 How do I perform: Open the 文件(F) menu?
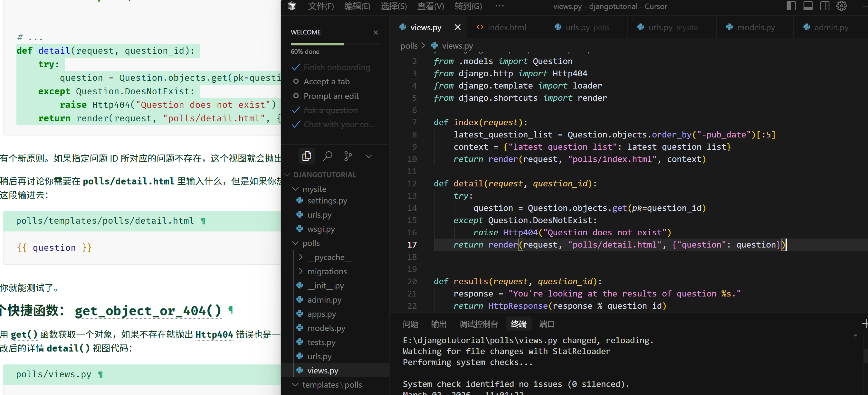(x=320, y=6)
